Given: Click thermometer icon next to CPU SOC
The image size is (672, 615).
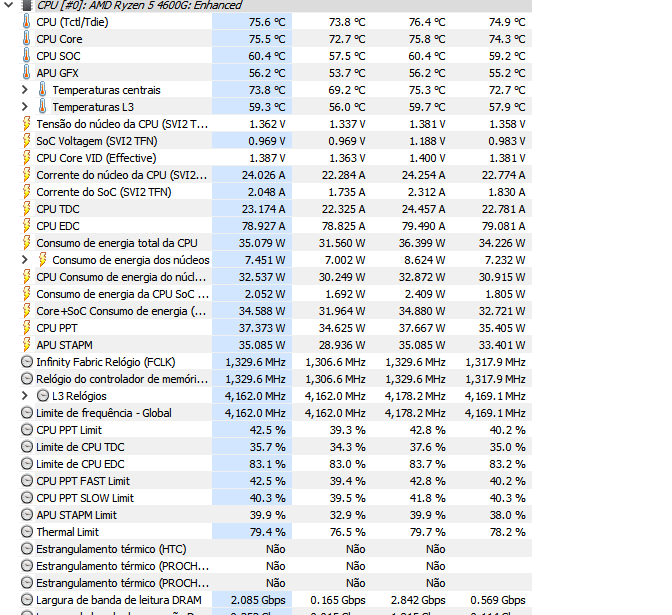Looking at the screenshot, I should (x=27, y=56).
